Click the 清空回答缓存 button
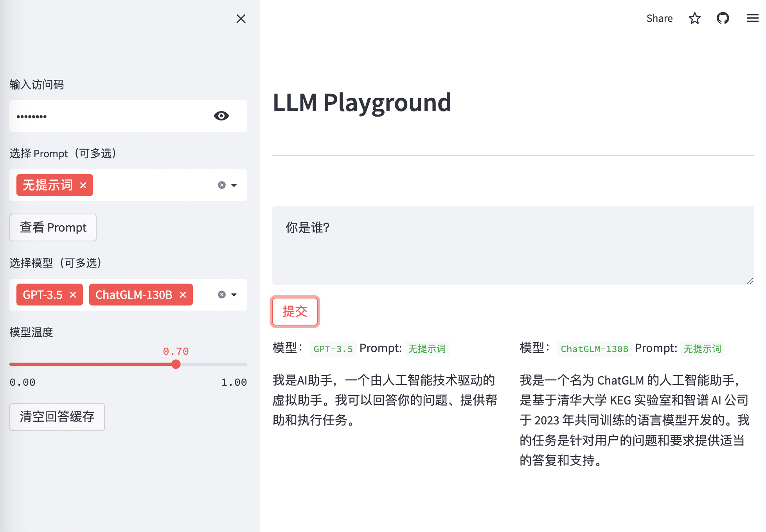Screen dimensions: 766x532 (57, 417)
